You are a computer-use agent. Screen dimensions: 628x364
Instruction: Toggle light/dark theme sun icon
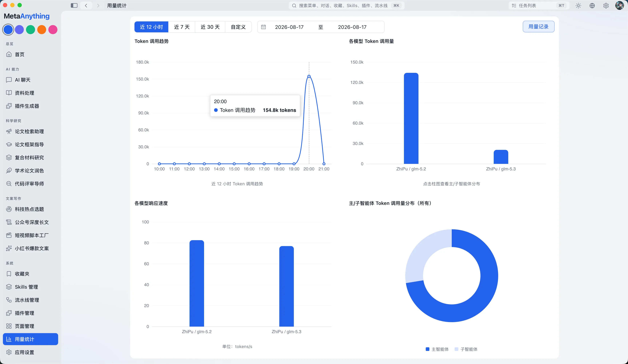[x=578, y=5]
